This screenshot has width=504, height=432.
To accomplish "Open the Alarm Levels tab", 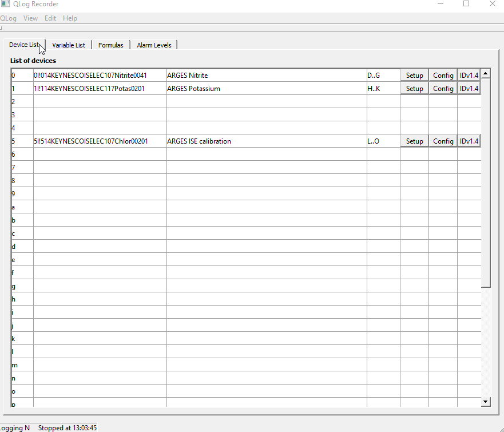I will 154,45.
